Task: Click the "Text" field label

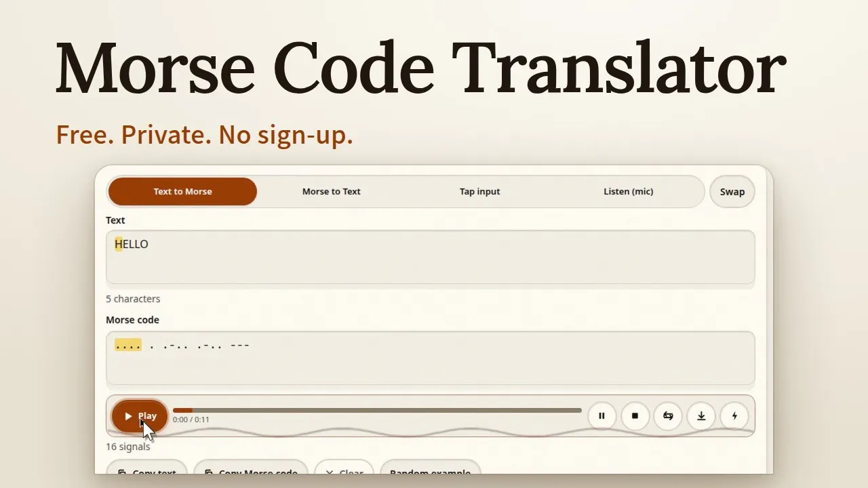Action: coord(115,220)
